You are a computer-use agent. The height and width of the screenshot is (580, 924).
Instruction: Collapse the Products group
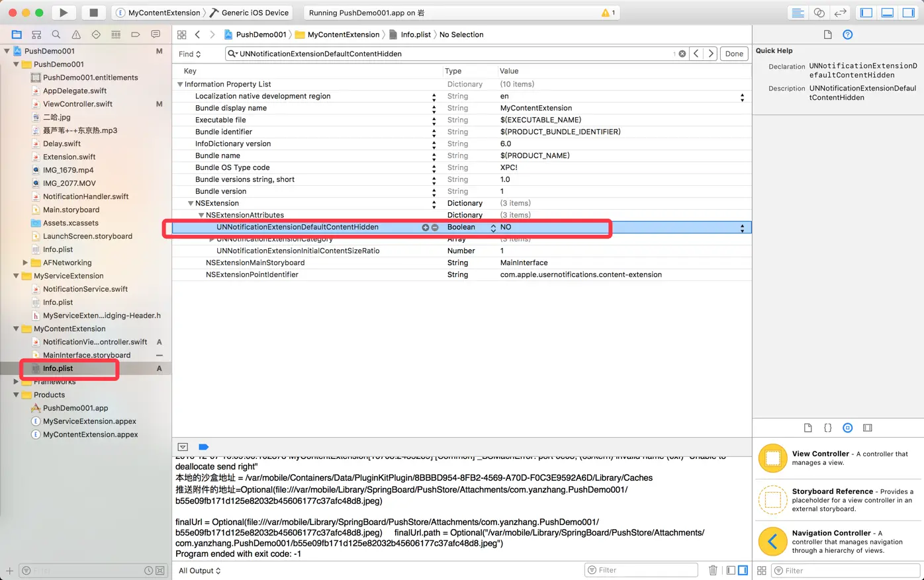point(17,395)
